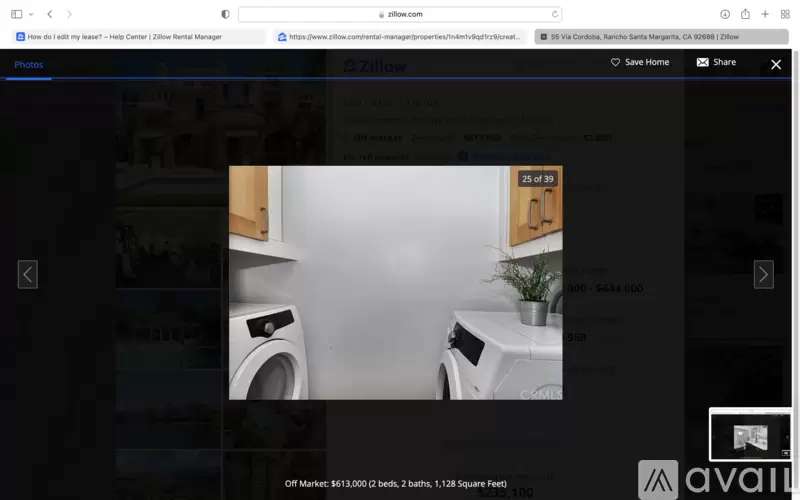Open a new tab with plus icon
The image size is (800, 500).
765,14
